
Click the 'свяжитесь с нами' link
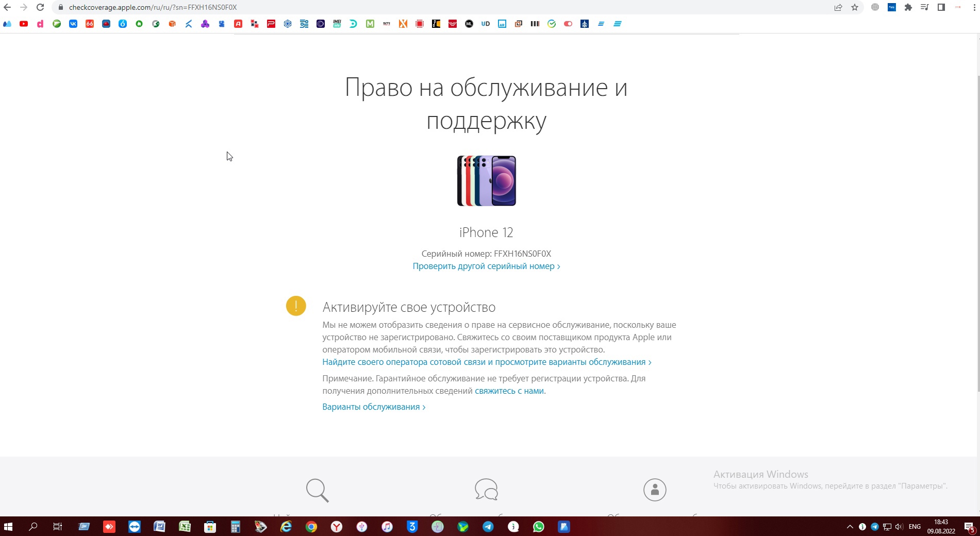(509, 391)
